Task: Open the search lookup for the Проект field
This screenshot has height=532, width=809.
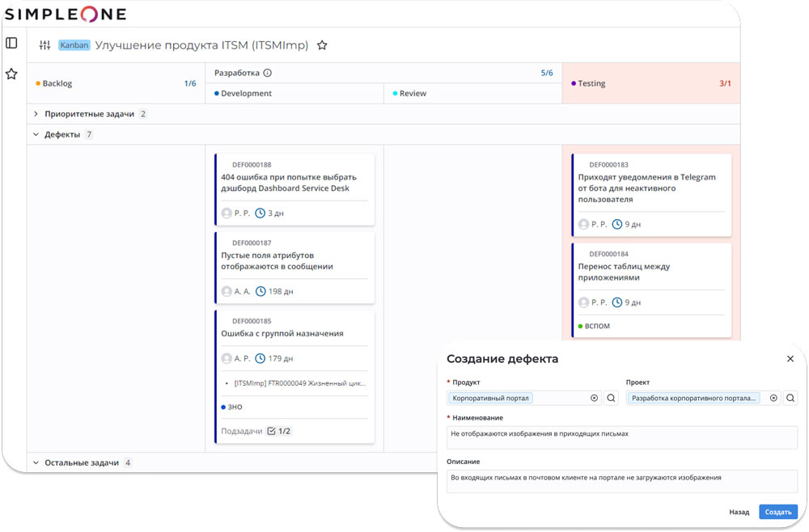Action: click(790, 398)
